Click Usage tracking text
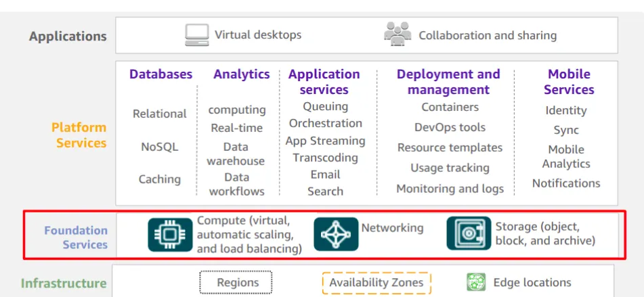 pos(450,168)
